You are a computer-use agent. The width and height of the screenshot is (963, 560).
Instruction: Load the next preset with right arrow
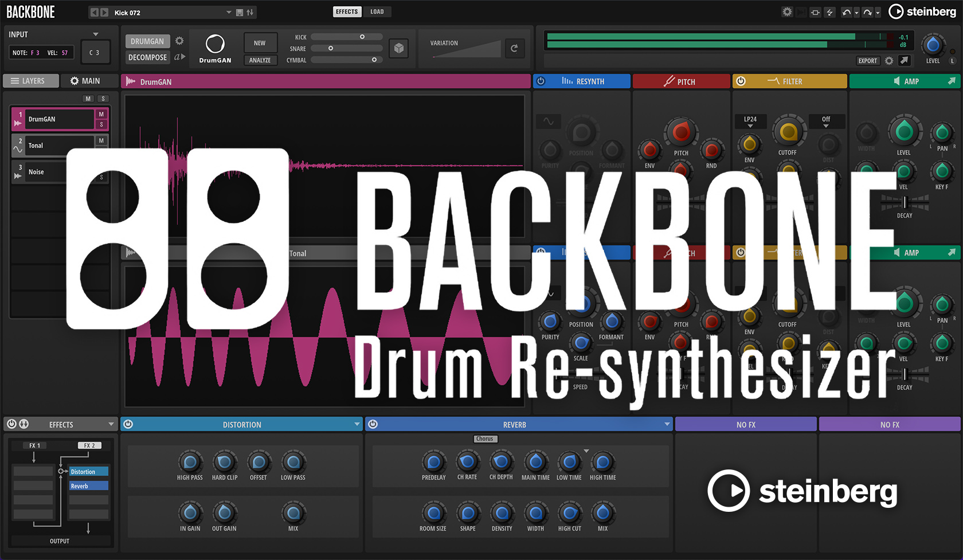[x=104, y=12]
